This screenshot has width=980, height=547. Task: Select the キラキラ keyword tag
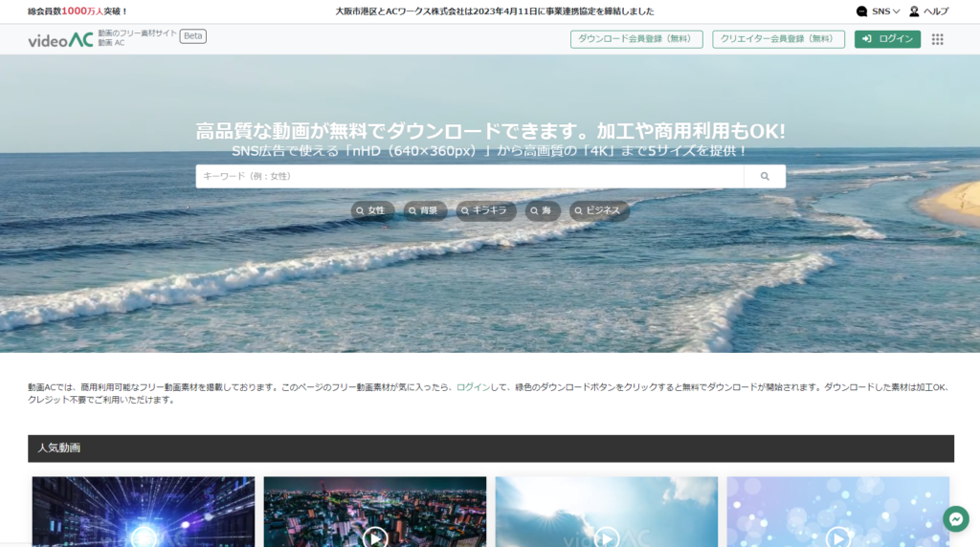pos(485,210)
